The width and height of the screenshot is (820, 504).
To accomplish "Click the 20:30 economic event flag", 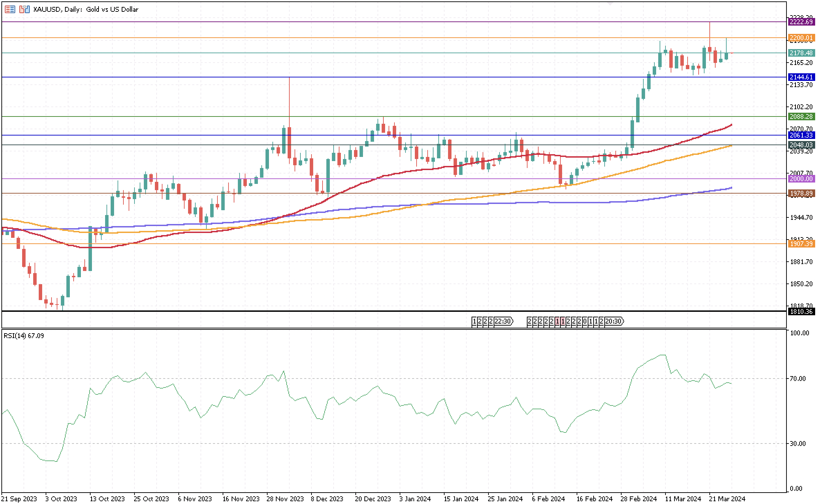I will tap(614, 321).
